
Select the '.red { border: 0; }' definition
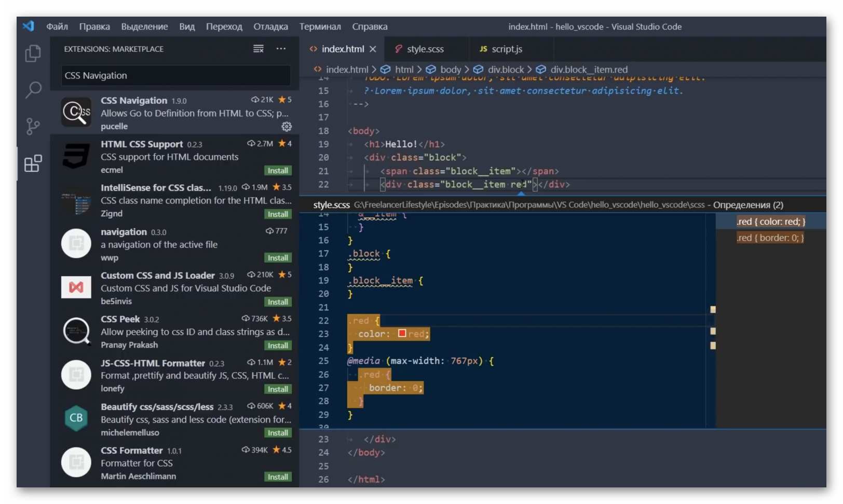click(771, 238)
